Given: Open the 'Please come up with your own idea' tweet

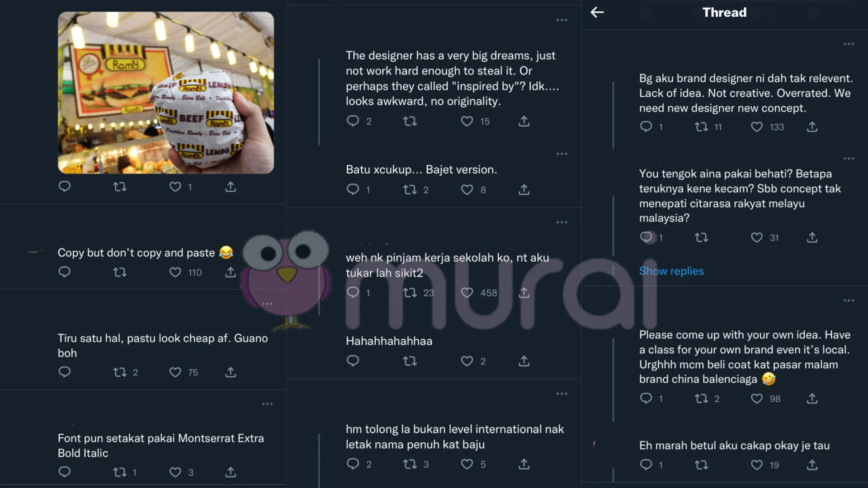Looking at the screenshot, I should (x=745, y=357).
